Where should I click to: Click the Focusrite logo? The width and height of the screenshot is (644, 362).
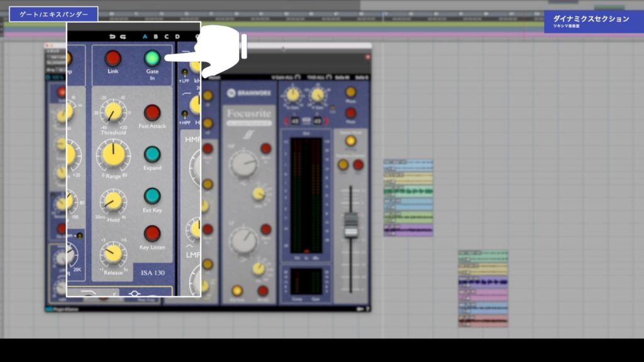(x=249, y=114)
